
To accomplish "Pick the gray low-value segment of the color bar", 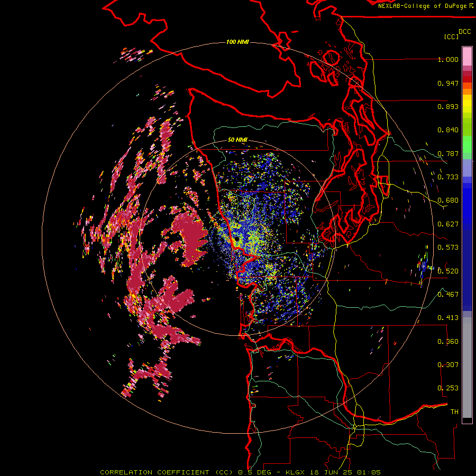I will [467, 368].
